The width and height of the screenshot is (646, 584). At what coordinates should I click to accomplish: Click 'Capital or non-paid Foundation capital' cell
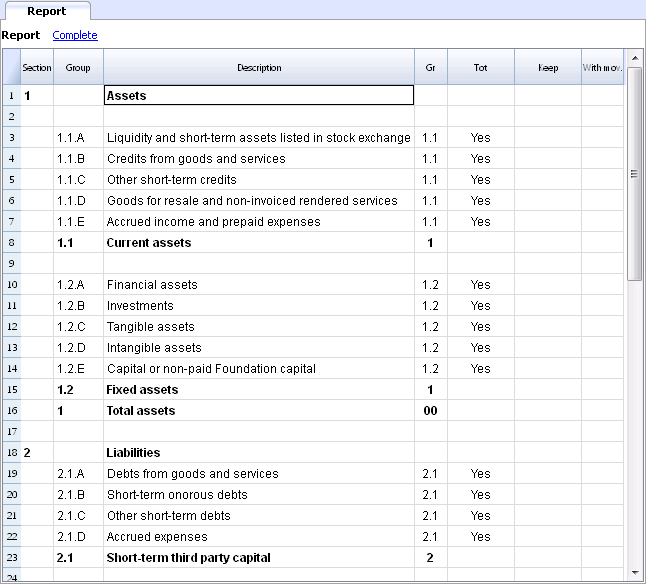(259, 369)
